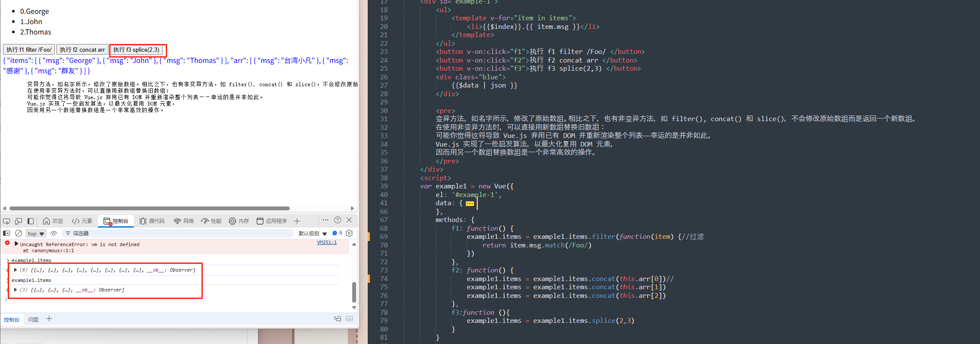Screen dimensions: 980x344
Task: Click console scrollbar up arrow
Action: 354,244
